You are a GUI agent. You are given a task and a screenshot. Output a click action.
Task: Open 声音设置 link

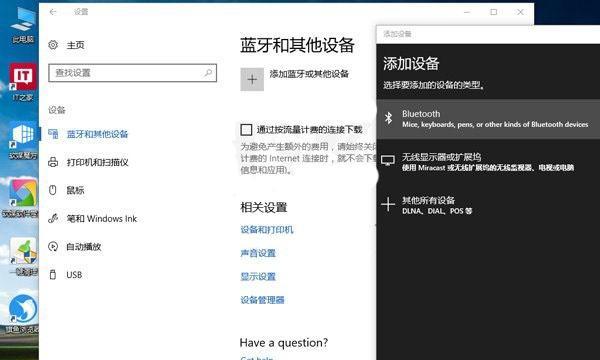[x=258, y=253]
